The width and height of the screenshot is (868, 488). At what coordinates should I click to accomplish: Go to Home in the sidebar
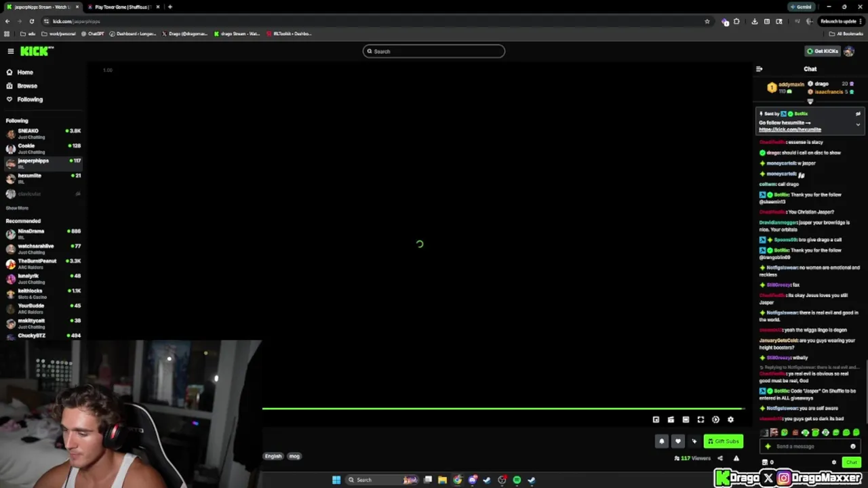[x=25, y=73]
